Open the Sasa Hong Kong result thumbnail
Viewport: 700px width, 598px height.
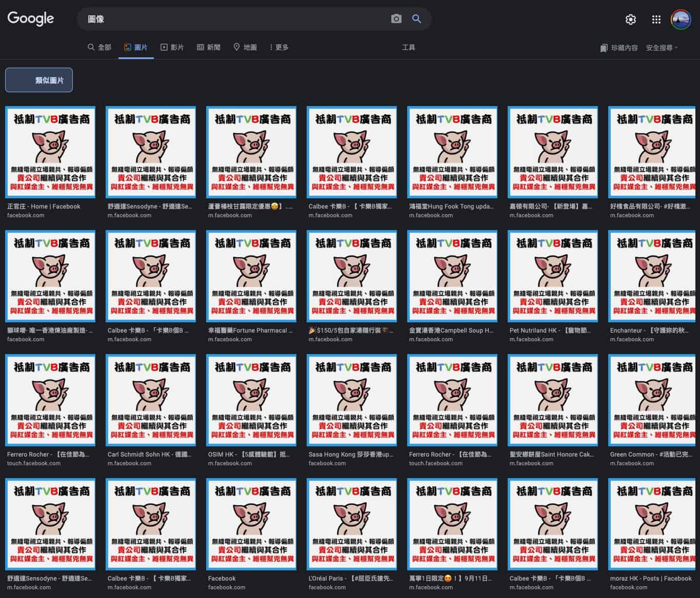(x=352, y=400)
